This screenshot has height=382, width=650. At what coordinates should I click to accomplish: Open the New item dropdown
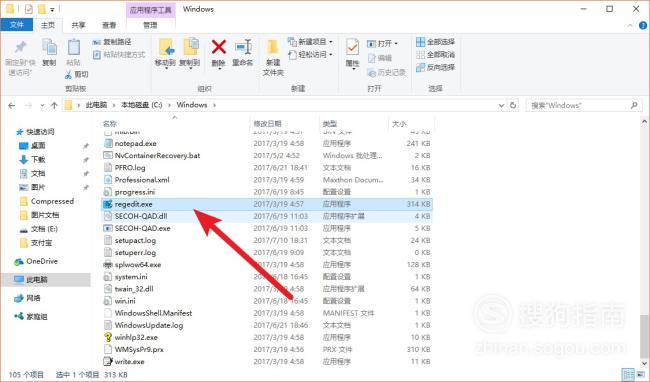pos(310,42)
